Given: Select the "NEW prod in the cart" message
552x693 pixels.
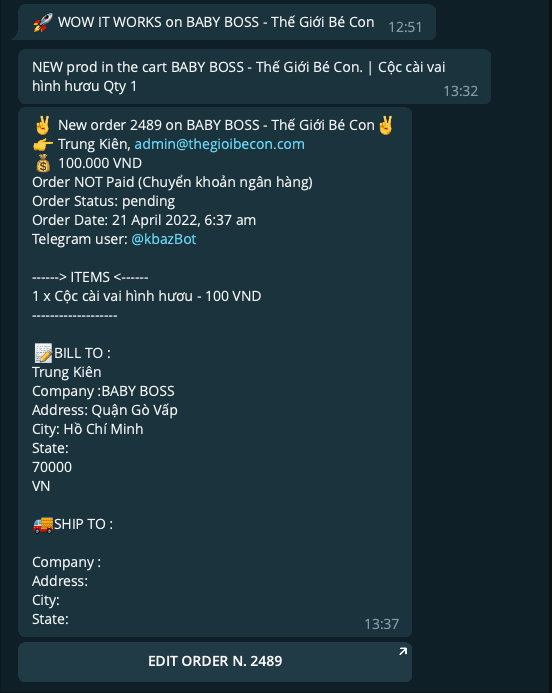Looking at the screenshot, I should point(255,76).
